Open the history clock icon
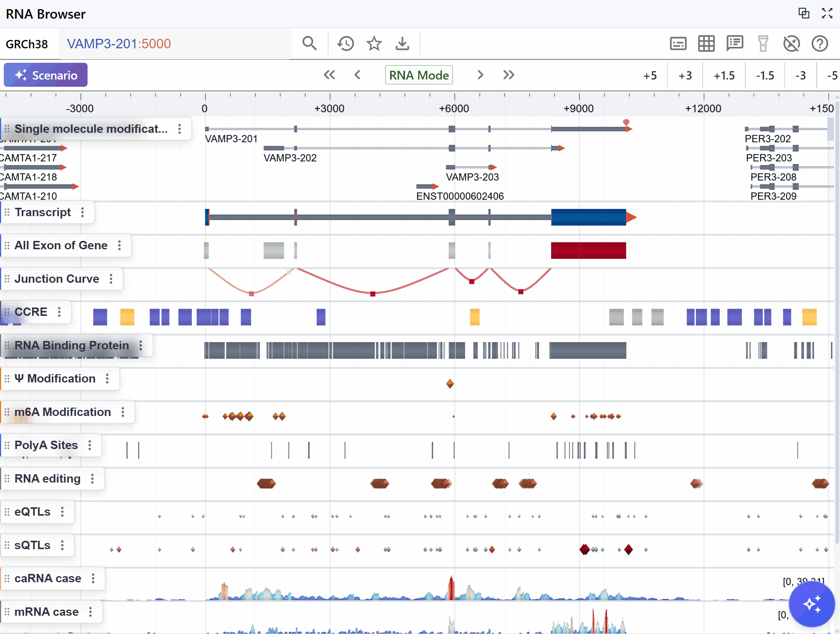The height and width of the screenshot is (634, 840). coord(345,43)
